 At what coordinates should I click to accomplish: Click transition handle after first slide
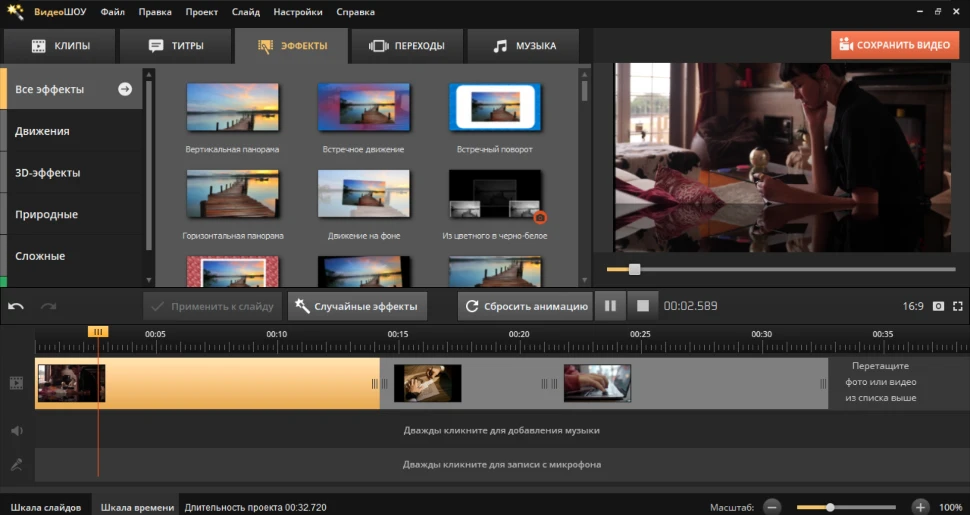(x=379, y=384)
